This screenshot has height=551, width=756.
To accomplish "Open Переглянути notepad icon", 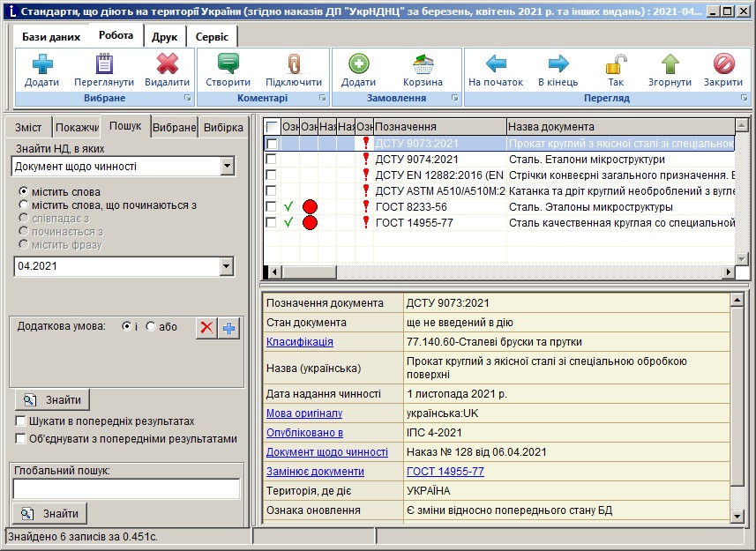I will coord(104,64).
